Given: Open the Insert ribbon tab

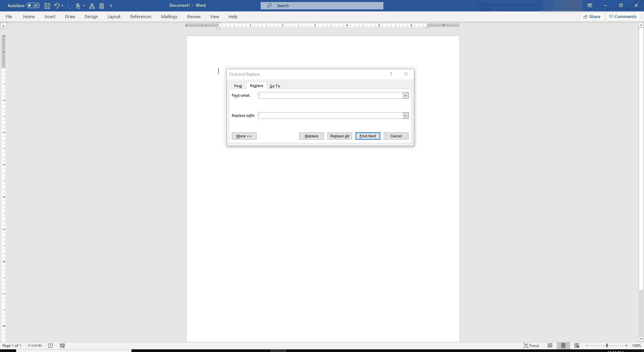Looking at the screenshot, I should [x=50, y=16].
